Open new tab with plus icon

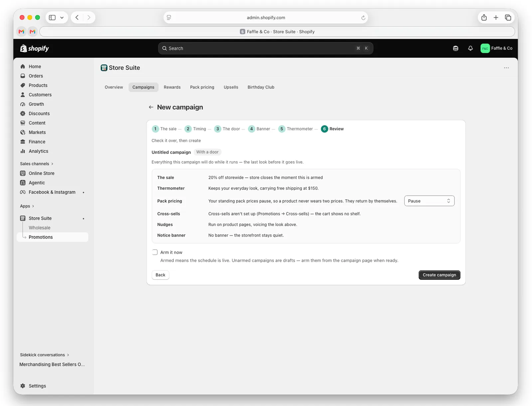point(496,18)
